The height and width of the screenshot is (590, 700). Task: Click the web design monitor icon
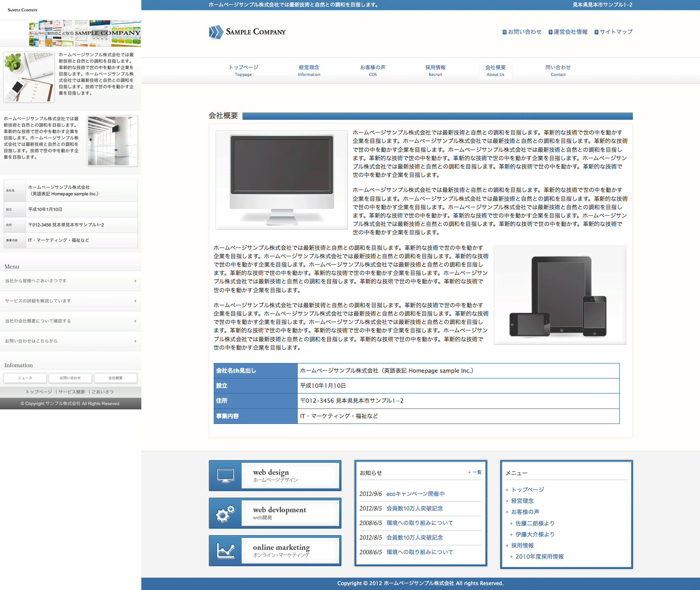pyautogui.click(x=226, y=475)
